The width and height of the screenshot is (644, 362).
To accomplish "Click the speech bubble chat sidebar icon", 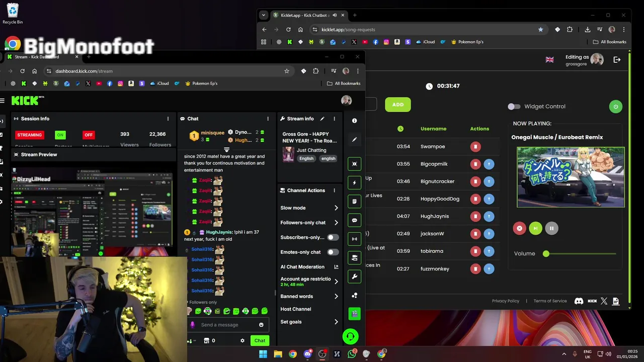I will [x=354, y=220].
